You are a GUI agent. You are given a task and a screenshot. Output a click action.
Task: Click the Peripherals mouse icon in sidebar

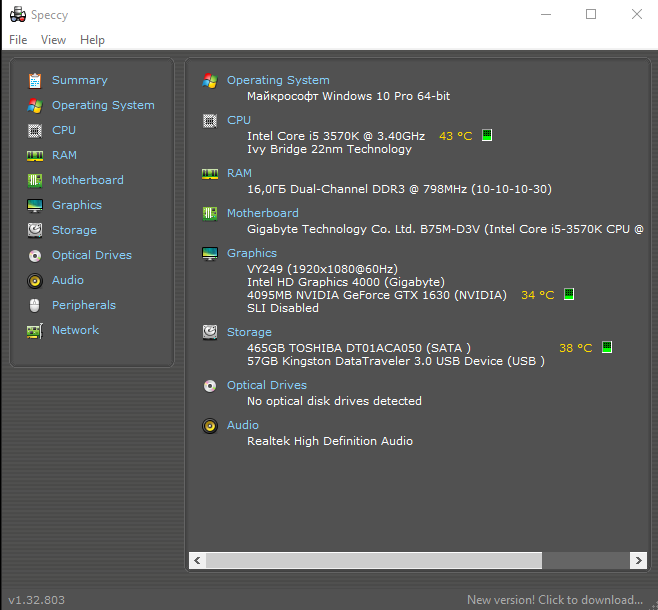(35, 305)
